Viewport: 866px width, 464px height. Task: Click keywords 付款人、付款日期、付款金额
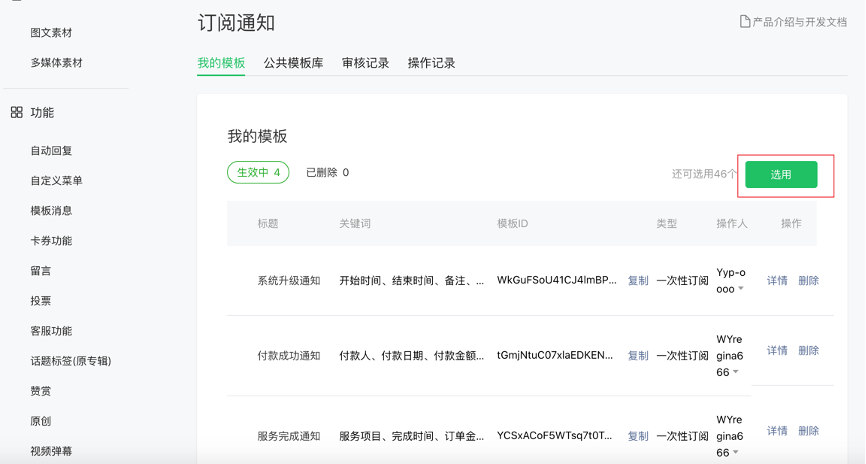click(x=411, y=356)
